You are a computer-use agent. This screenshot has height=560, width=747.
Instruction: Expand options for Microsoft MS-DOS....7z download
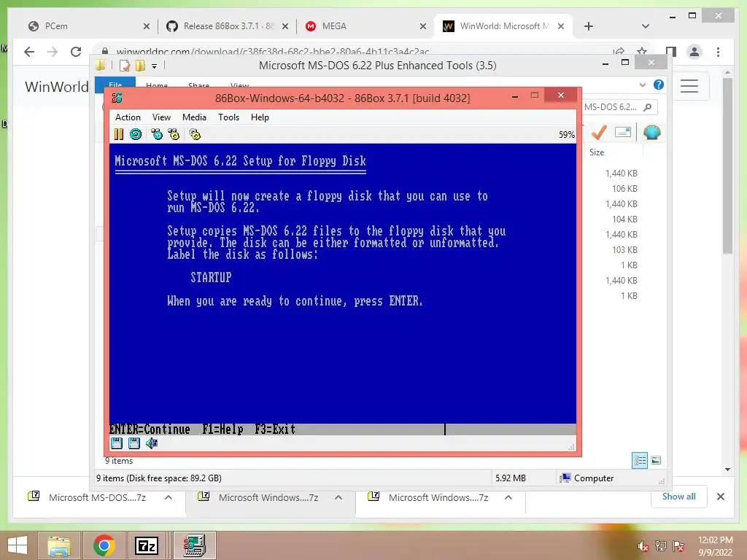169,497
